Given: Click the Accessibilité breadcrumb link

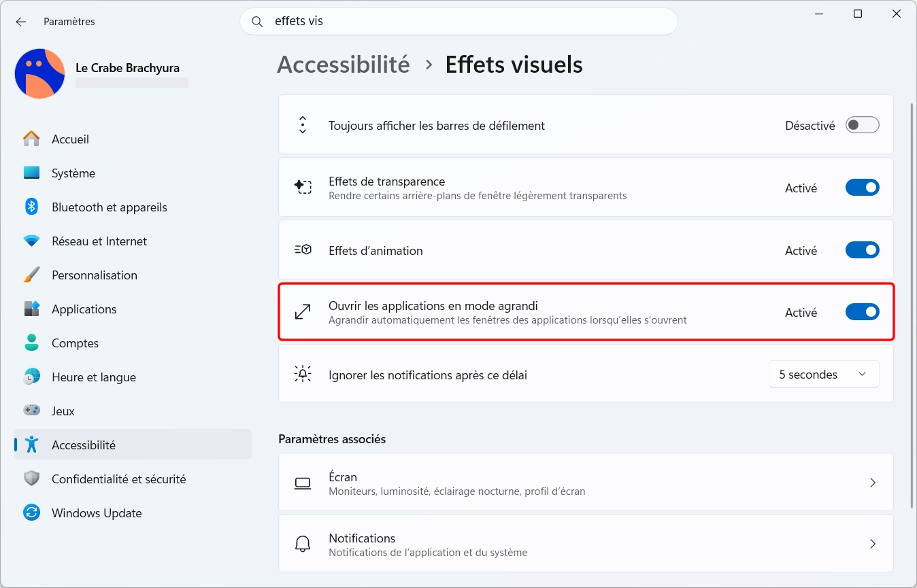Looking at the screenshot, I should point(344,65).
